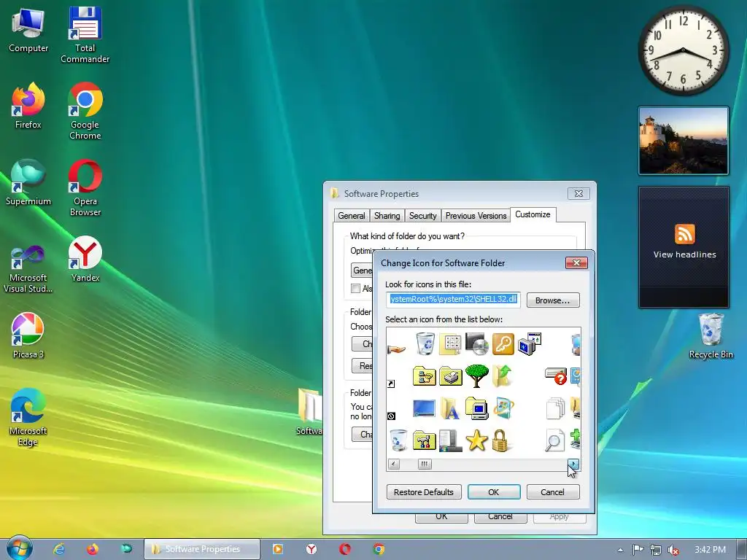Choose the administrative tools folder icon
This screenshot has width=747, height=560.
pyautogui.click(x=425, y=440)
